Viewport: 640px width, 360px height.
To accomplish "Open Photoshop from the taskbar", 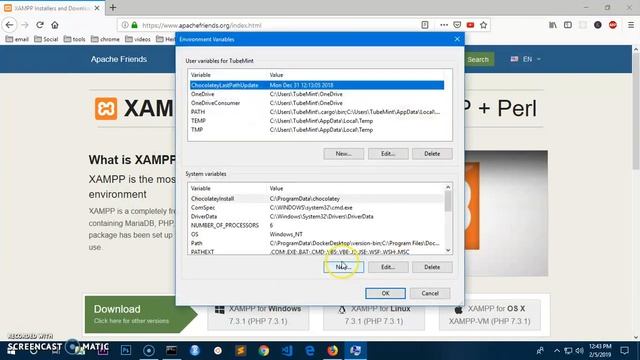I will (x=126, y=350).
